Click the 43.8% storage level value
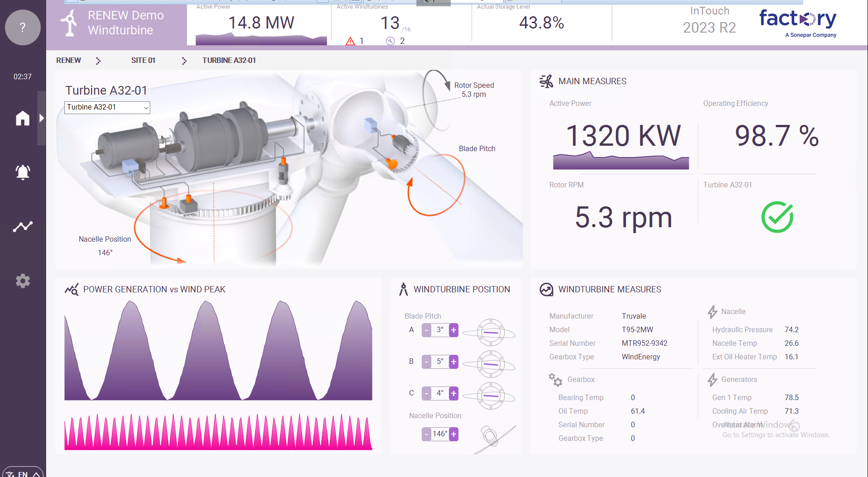Viewport: 868px width, 477px height. point(542,23)
